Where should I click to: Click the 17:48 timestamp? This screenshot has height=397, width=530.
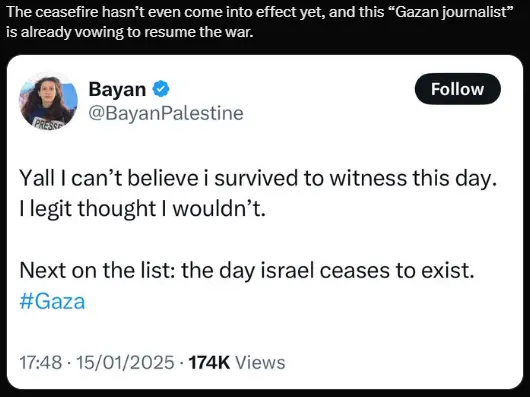click(x=41, y=363)
